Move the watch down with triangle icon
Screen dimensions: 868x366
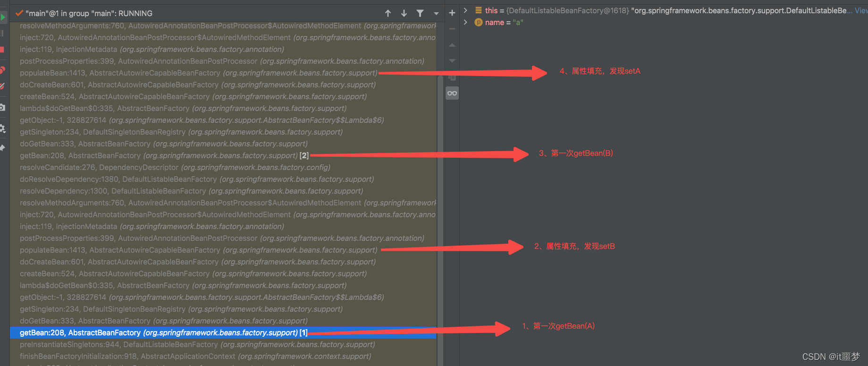coord(452,60)
